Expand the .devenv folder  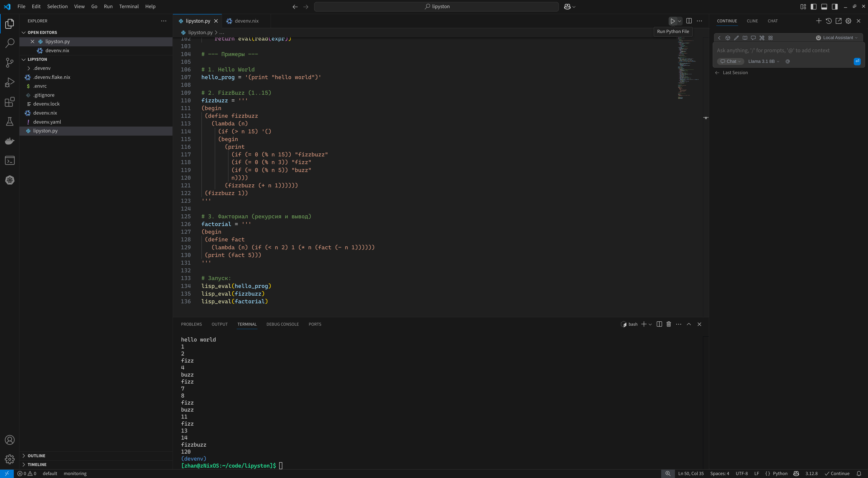(x=41, y=68)
